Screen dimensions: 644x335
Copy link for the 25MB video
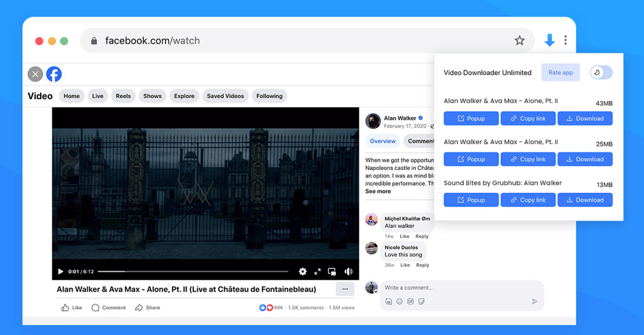tap(528, 159)
